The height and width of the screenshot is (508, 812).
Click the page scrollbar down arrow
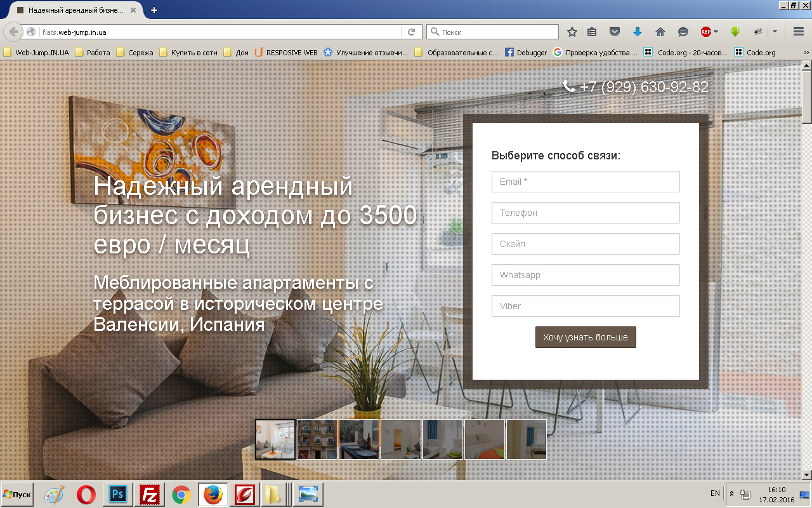coord(807,474)
